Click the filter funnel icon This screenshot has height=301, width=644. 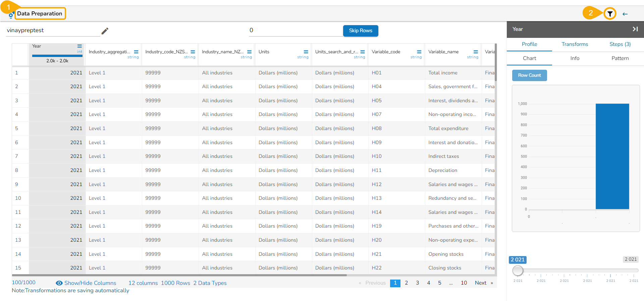(x=610, y=14)
